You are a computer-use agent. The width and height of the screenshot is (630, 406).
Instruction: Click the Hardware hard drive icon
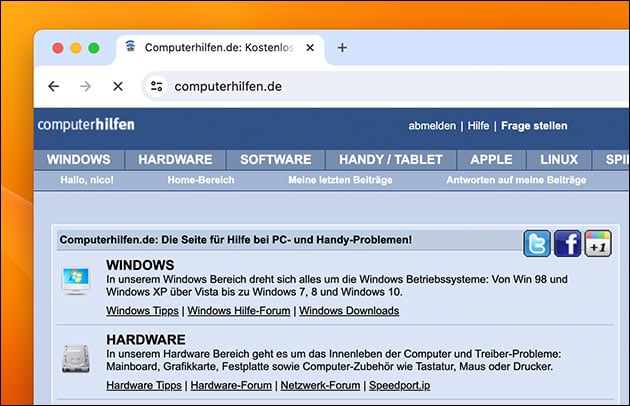coord(76,358)
